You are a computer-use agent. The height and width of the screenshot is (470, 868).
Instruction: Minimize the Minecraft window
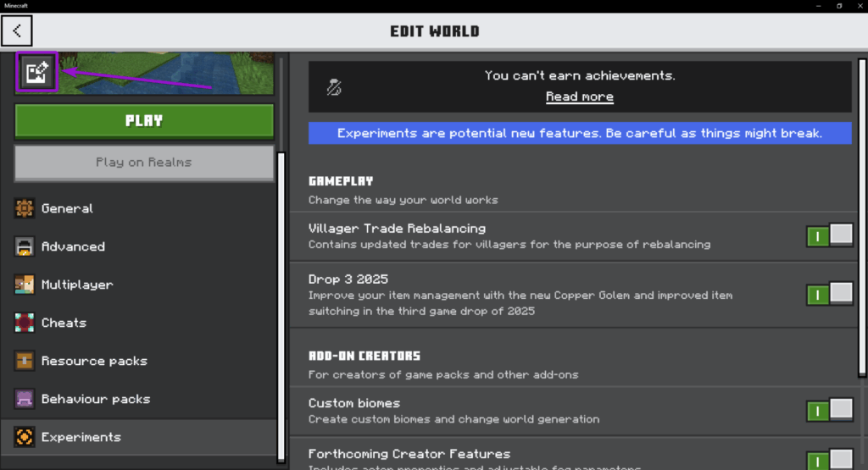point(818,6)
